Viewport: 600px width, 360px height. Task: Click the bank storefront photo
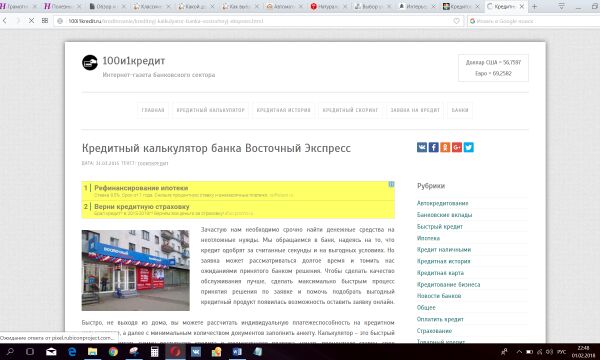(x=135, y=270)
